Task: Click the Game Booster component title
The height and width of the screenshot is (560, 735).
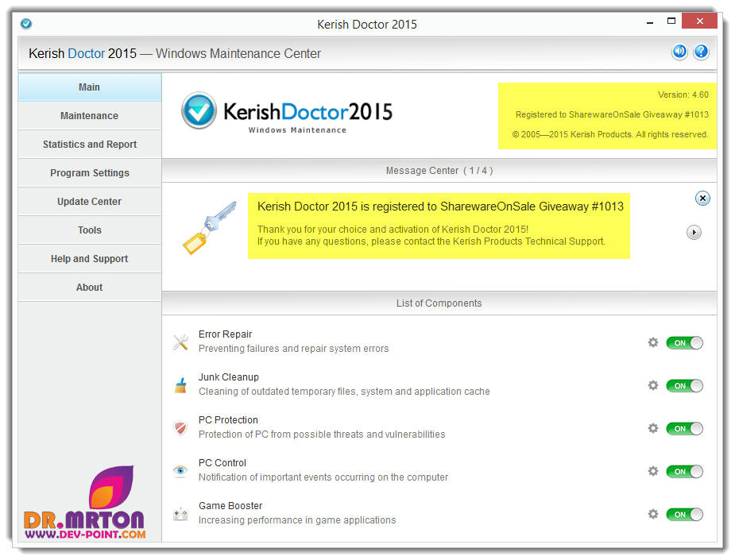Action: coord(230,506)
